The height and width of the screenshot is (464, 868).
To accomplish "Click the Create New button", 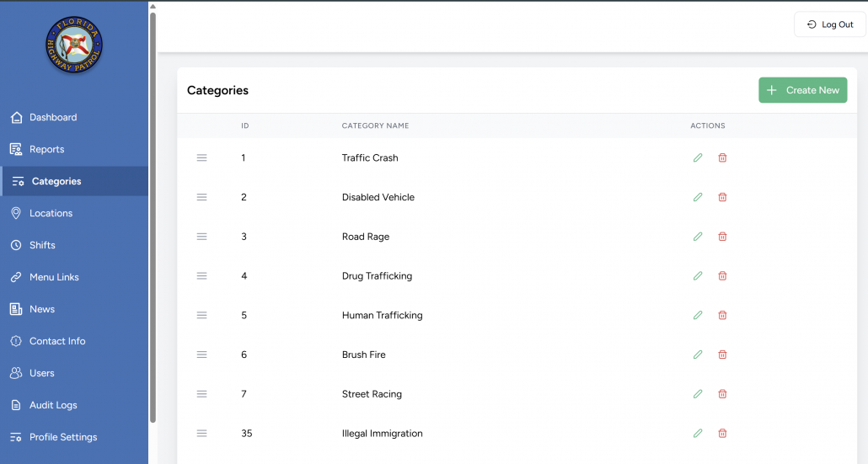I will coord(802,90).
